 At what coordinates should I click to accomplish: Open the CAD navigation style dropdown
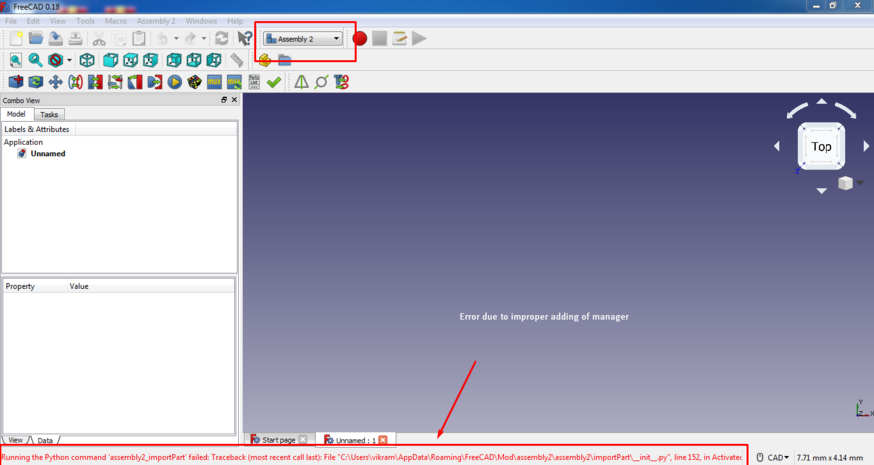tap(773, 457)
